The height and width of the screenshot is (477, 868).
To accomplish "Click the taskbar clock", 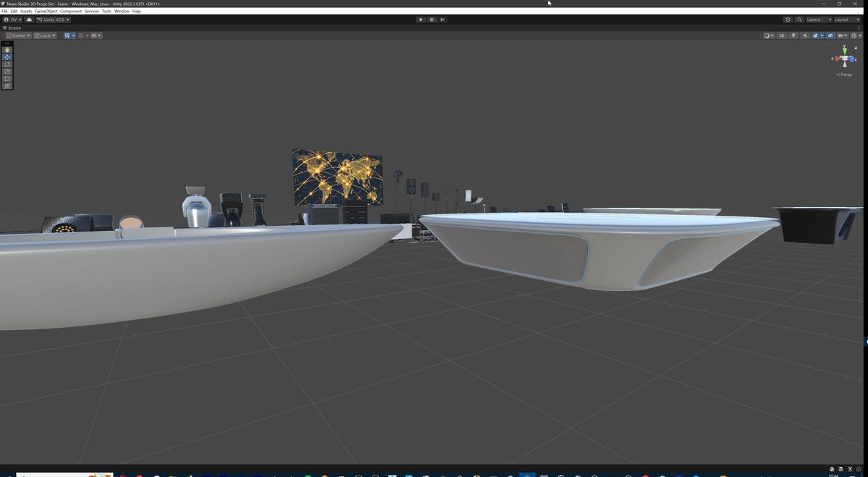I will coord(833,475).
